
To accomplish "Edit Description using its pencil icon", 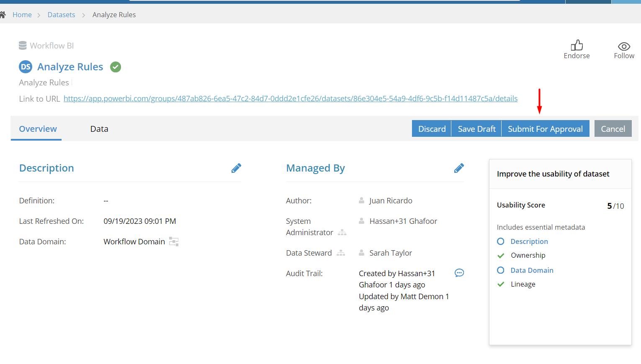I will coord(236,168).
